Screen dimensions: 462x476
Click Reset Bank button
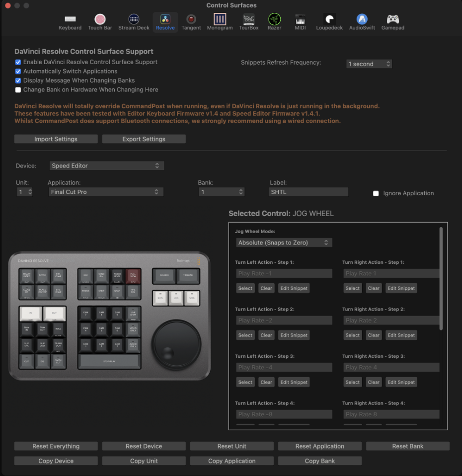(x=408, y=446)
